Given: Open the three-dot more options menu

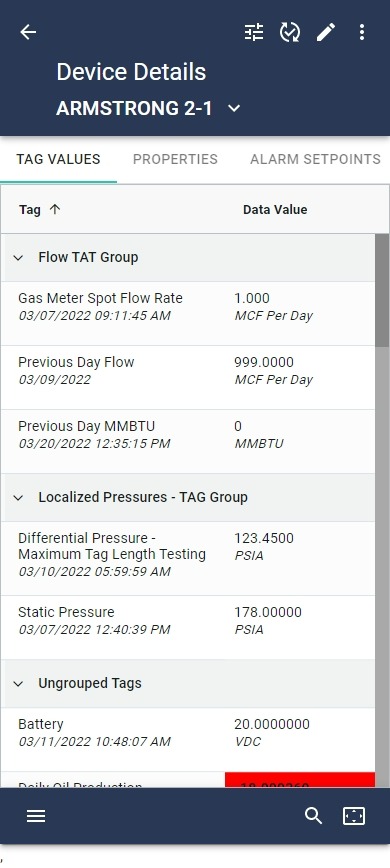Looking at the screenshot, I should pos(362,33).
